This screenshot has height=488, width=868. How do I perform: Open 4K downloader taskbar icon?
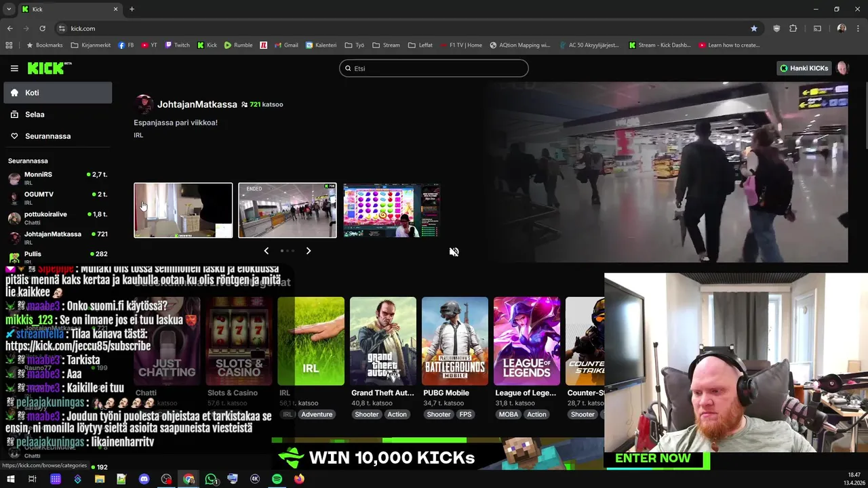pyautogui.click(x=255, y=479)
